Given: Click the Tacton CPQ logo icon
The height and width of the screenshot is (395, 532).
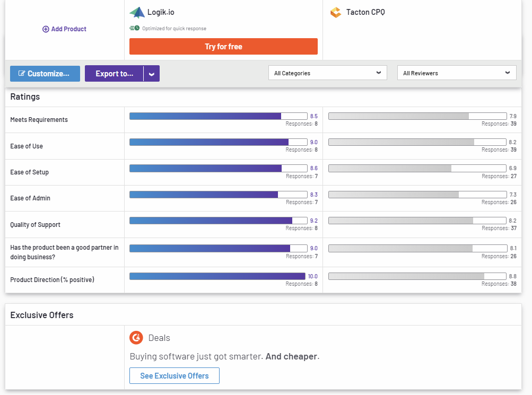Looking at the screenshot, I should coord(336,13).
